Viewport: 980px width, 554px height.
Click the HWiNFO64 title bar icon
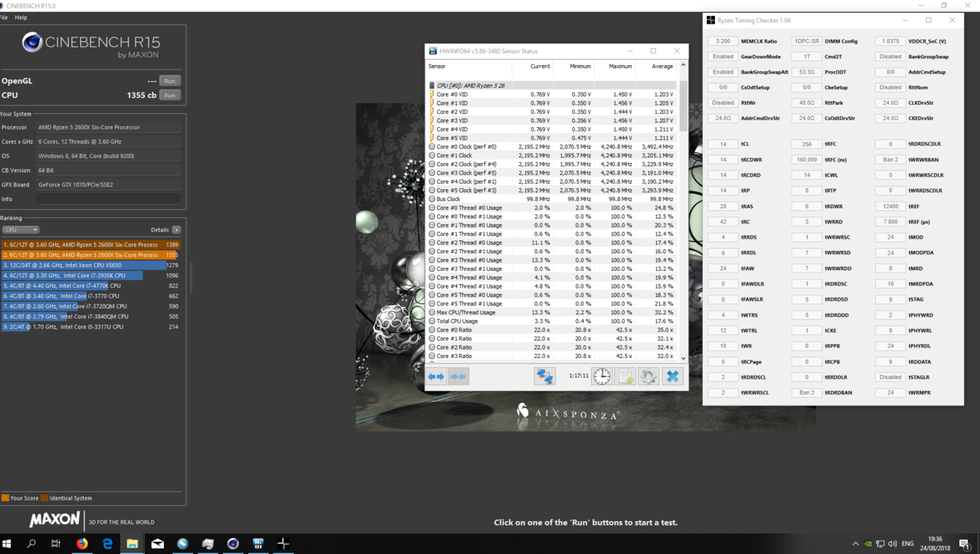click(433, 51)
